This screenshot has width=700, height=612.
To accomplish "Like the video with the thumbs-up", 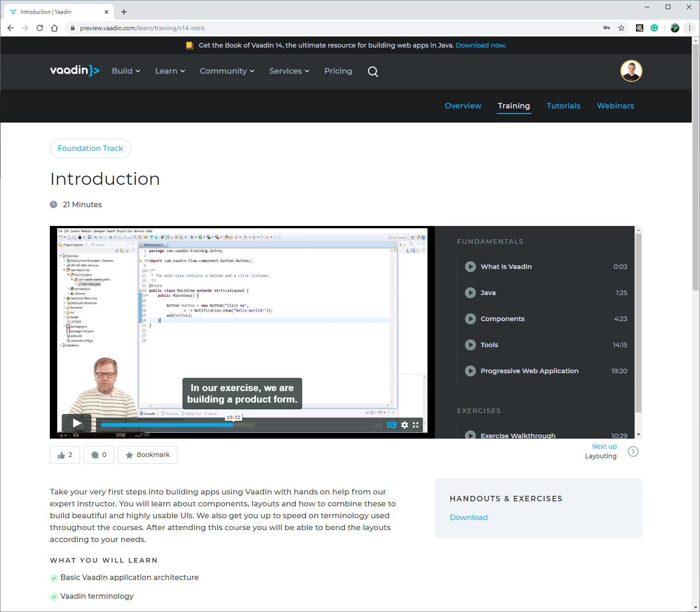I will [64, 455].
